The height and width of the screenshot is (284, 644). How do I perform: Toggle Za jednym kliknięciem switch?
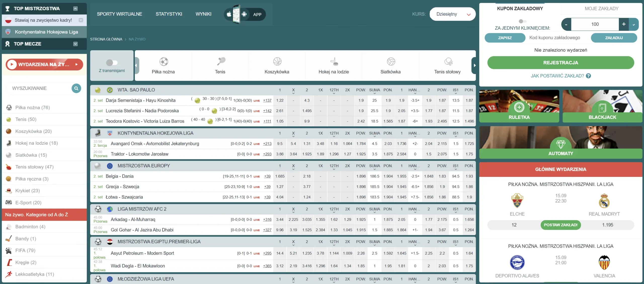[522, 21]
